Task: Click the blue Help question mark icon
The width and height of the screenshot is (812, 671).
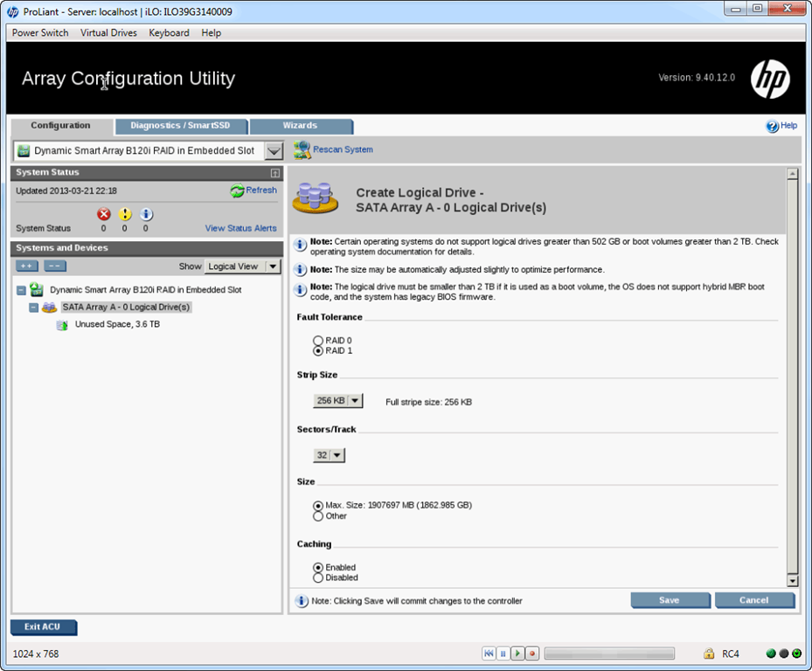Action: (772, 126)
